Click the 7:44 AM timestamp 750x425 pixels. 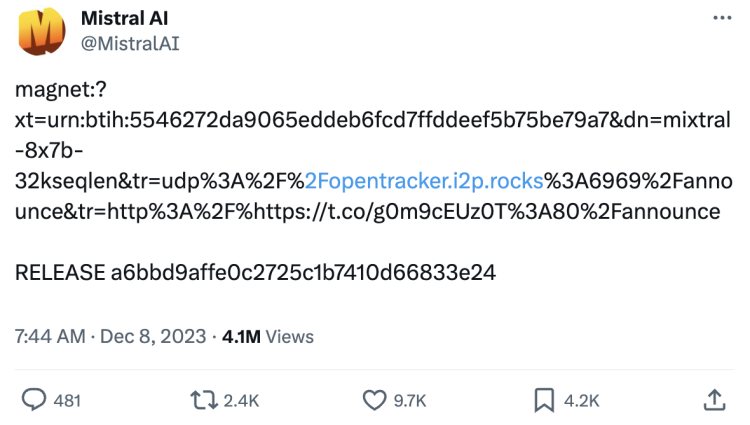pyautogui.click(x=50, y=337)
